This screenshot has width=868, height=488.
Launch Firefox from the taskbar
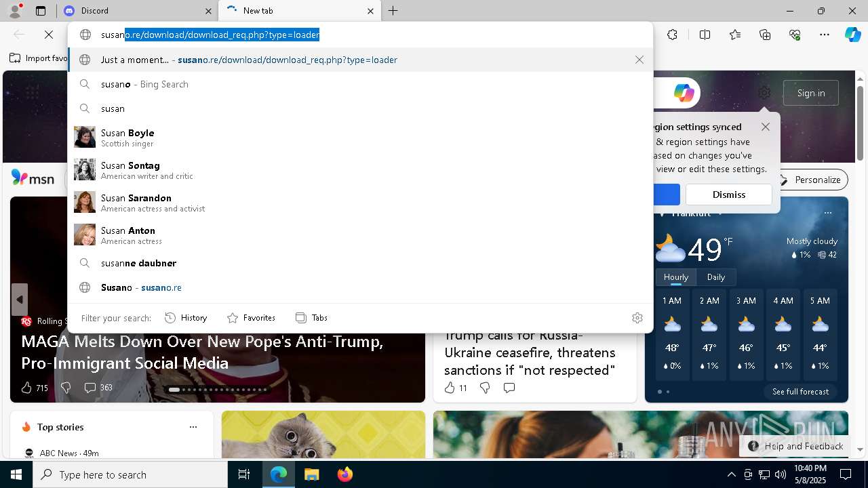point(344,474)
